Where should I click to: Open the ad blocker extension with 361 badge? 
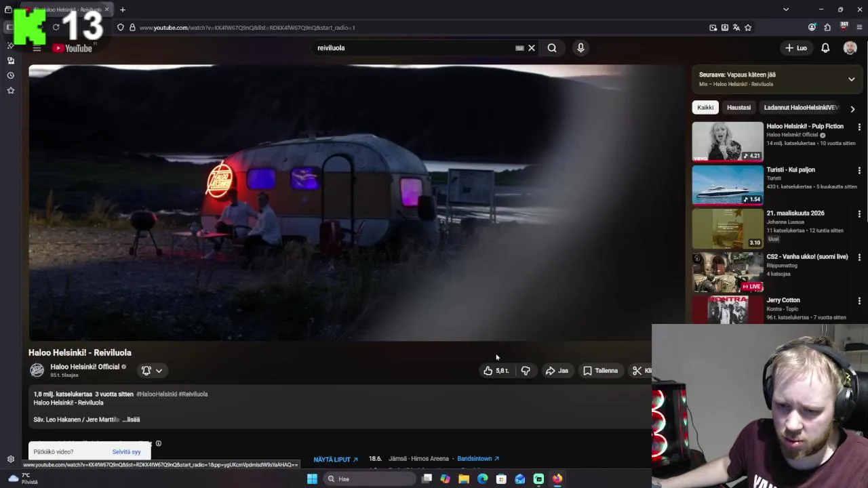pos(844,27)
